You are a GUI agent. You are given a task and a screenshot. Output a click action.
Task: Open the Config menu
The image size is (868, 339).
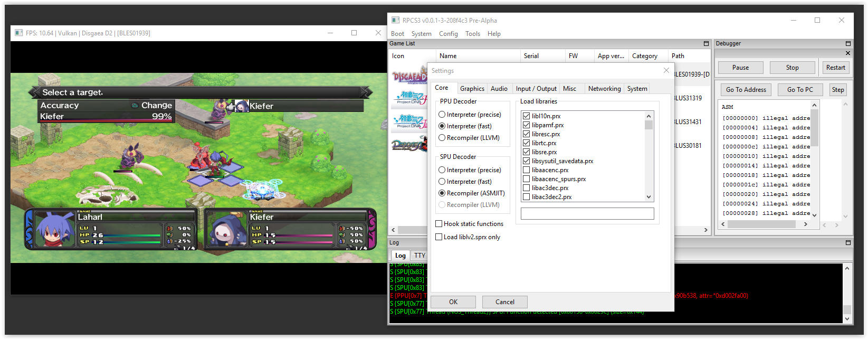[448, 34]
